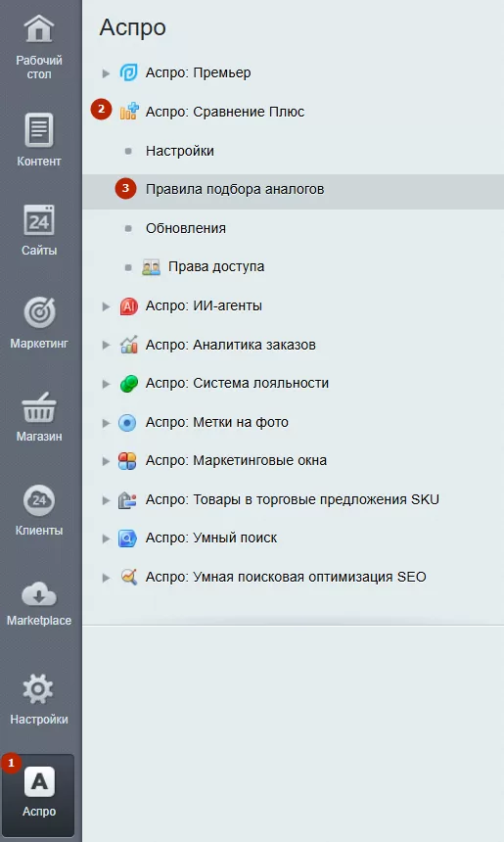Open the Настройки gear in sidebar
504x842 pixels.
tap(38, 689)
